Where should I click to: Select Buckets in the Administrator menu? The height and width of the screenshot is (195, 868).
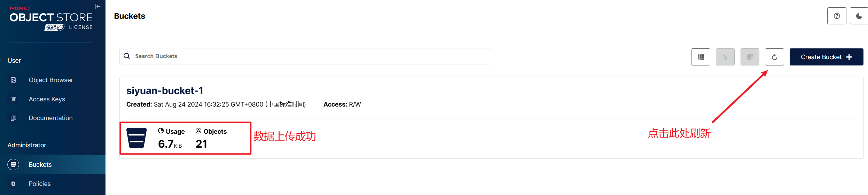tap(40, 165)
